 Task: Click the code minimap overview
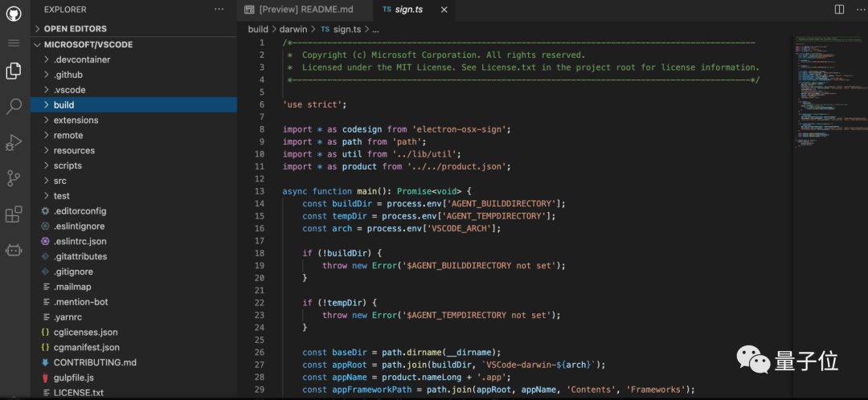829,94
